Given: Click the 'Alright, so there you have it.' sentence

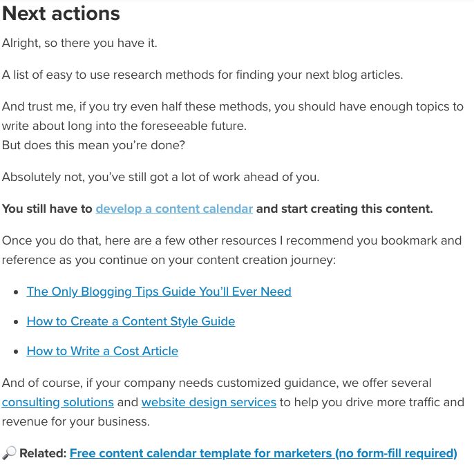Looking at the screenshot, I should pos(79,43).
